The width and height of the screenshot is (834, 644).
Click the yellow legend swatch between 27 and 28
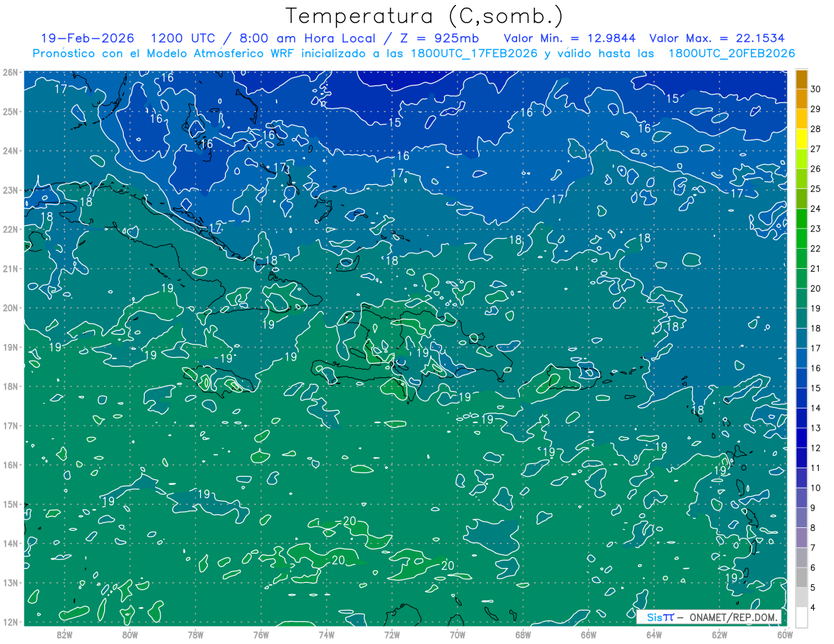point(801,139)
